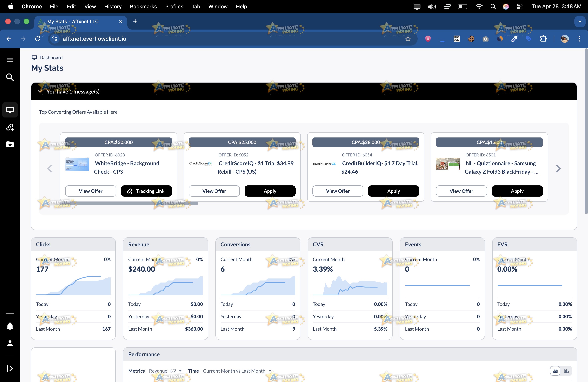This screenshot has height=382, width=588.
Task: Apply to the Samsung Galaxy Z Fold3 offer
Action: (x=517, y=191)
